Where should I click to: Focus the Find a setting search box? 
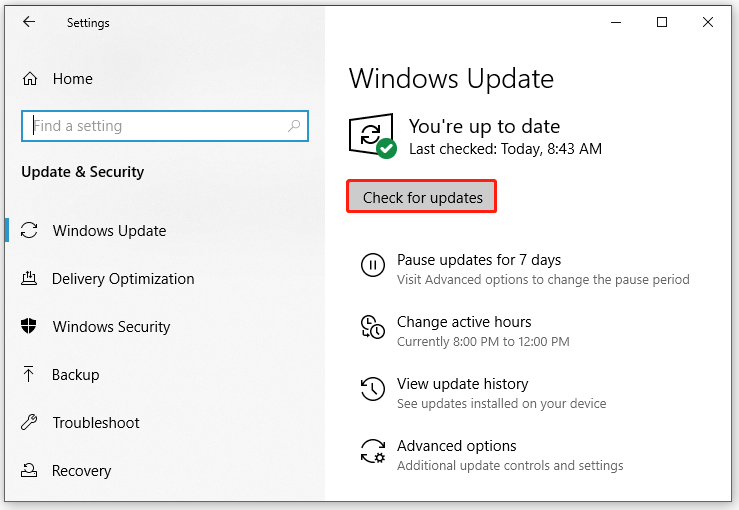[x=155, y=126]
